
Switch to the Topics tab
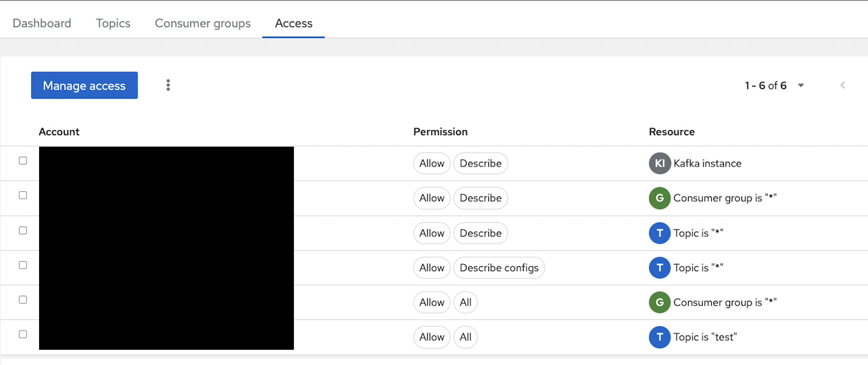[x=113, y=23]
